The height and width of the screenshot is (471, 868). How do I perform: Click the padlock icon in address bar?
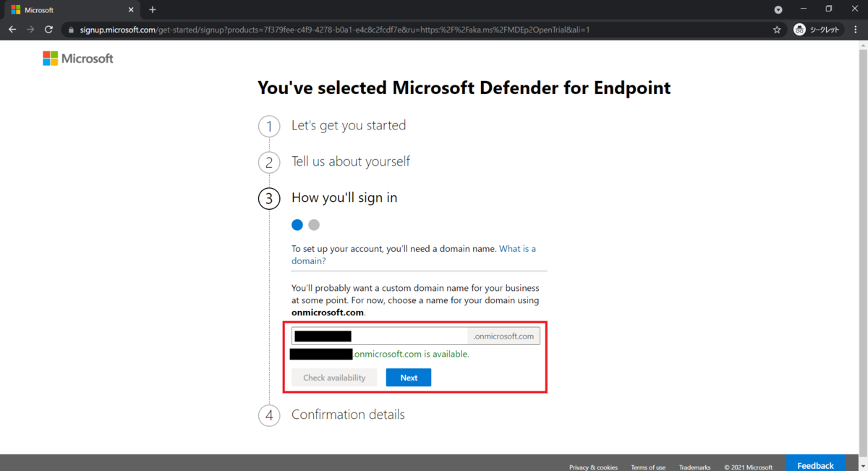tap(70, 30)
